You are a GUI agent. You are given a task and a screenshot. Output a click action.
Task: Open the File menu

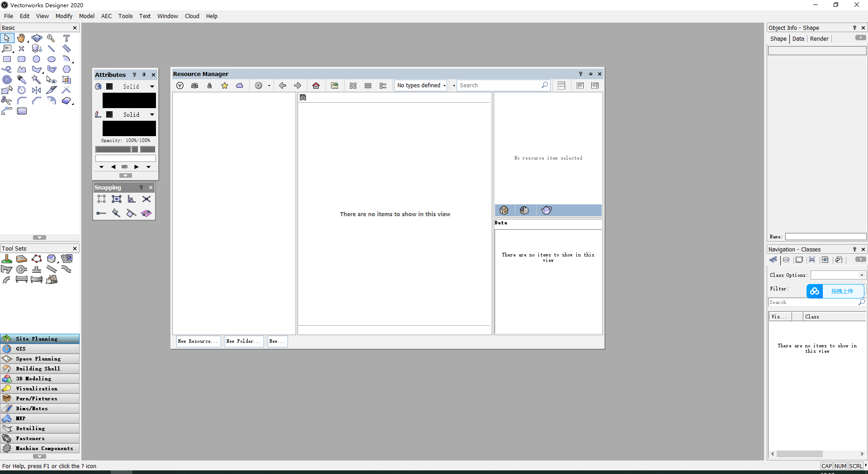[9, 16]
